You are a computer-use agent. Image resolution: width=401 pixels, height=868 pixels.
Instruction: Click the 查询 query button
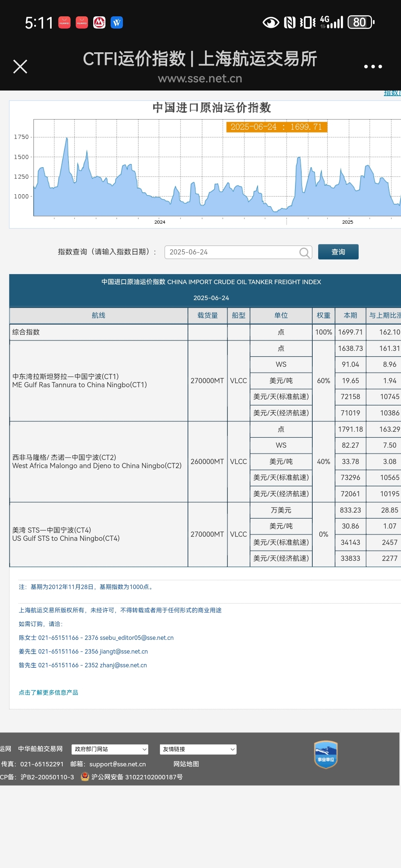tap(338, 252)
